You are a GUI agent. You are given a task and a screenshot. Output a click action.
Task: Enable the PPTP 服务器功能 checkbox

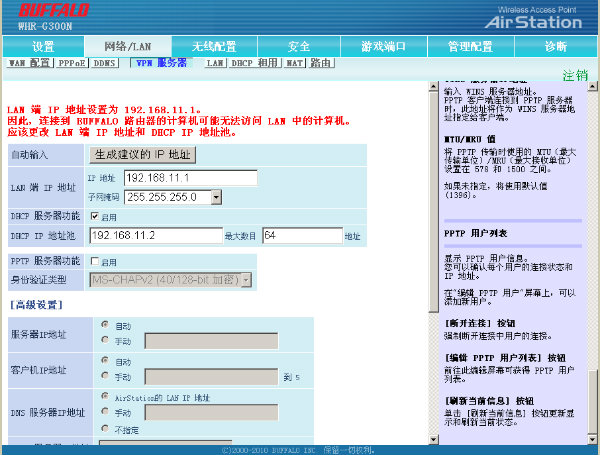pyautogui.click(x=95, y=261)
